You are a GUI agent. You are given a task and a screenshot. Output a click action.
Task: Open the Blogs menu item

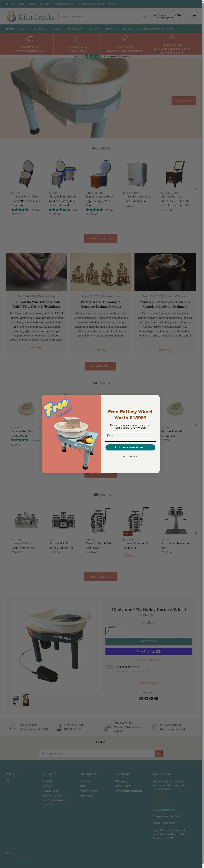[x=127, y=29]
